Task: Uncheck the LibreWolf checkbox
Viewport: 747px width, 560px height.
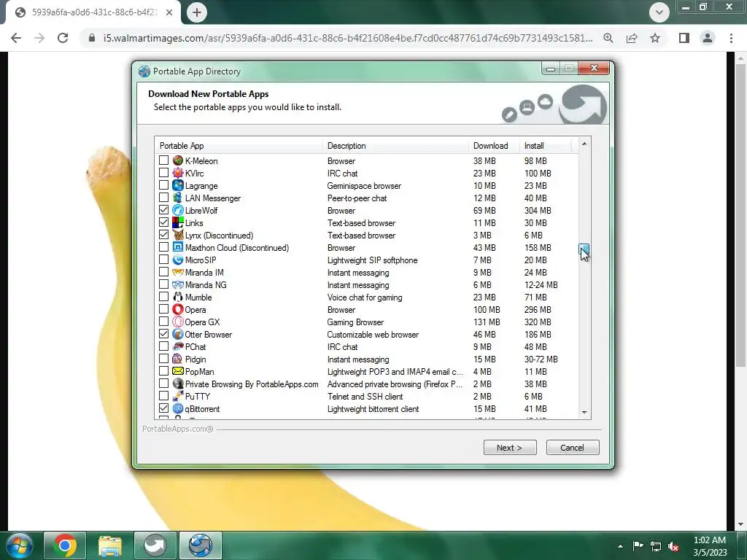Action: tap(163, 210)
